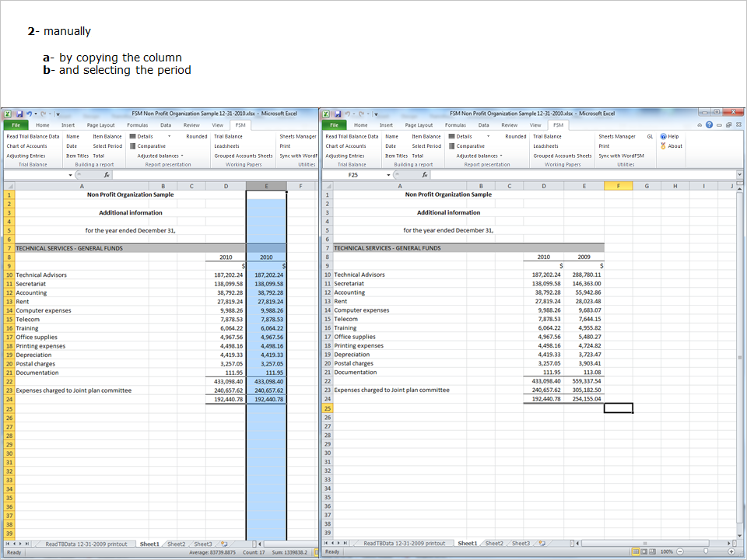Click Insert Worksheet icon in right window
The image size is (747, 560).
point(543,544)
